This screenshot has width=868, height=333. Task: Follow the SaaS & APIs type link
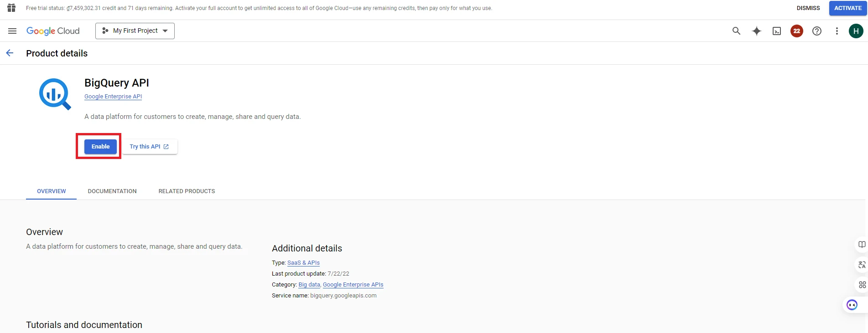[x=303, y=263]
